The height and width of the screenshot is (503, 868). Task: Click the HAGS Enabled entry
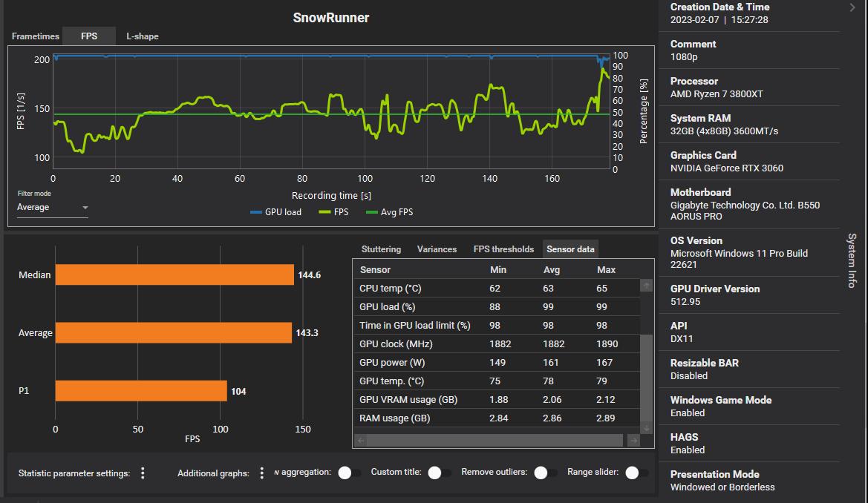(x=688, y=450)
